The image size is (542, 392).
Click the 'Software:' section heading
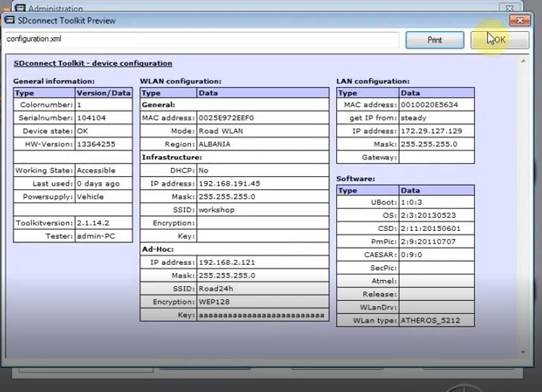tap(356, 178)
